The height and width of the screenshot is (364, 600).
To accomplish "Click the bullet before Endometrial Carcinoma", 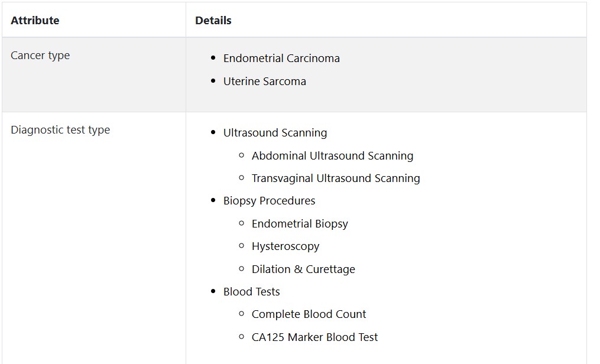I will pos(213,58).
